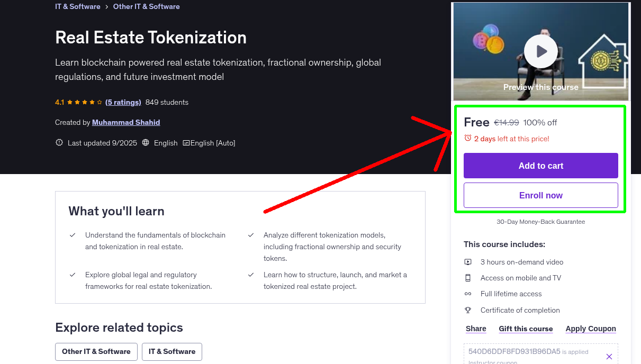Viewport: 641px width, 364px height.
Task: Dismiss the applied instructor coupon
Action: point(609,356)
